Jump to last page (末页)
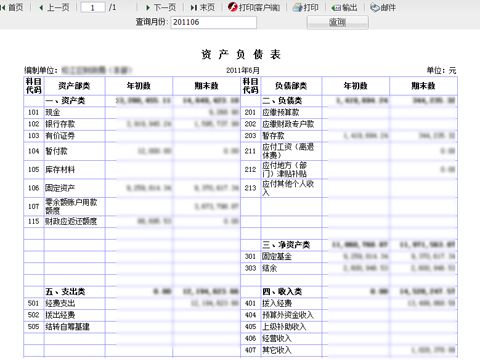This screenshot has width=480, height=361. click(x=203, y=7)
